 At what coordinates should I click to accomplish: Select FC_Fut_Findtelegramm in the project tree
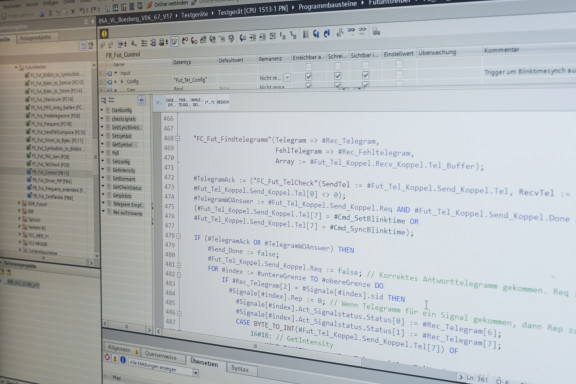[53, 116]
